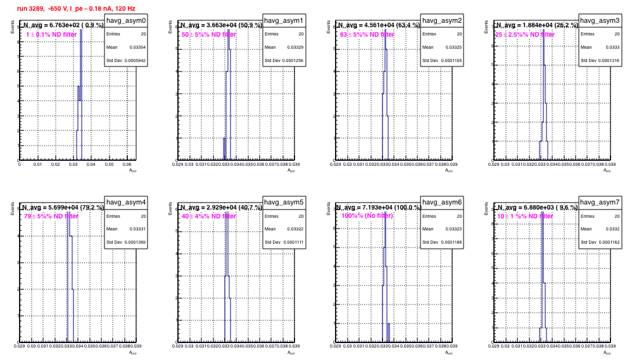The height and width of the screenshot is (364, 632).
Task: Pick the '50 ± 5%% ND filter' caption
Action: pyautogui.click(x=209, y=35)
